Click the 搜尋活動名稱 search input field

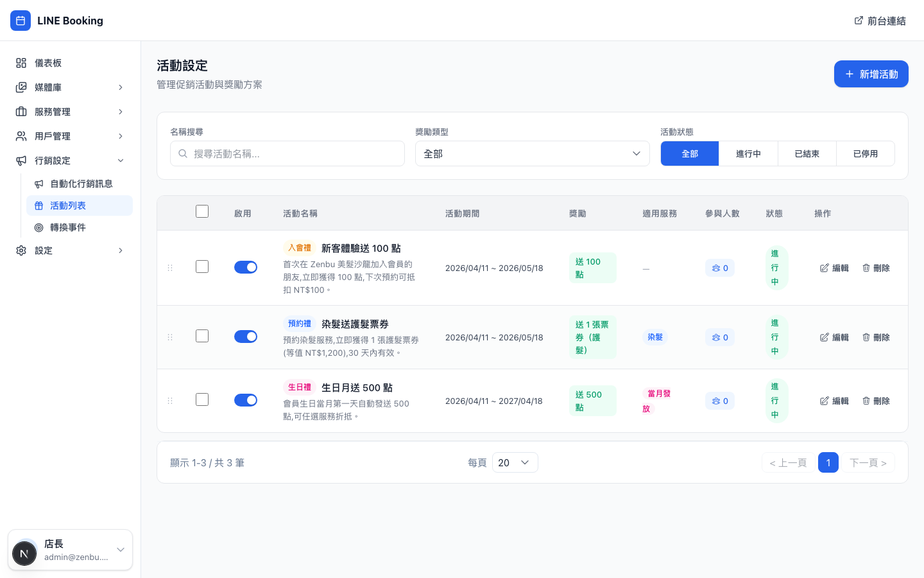pos(287,153)
